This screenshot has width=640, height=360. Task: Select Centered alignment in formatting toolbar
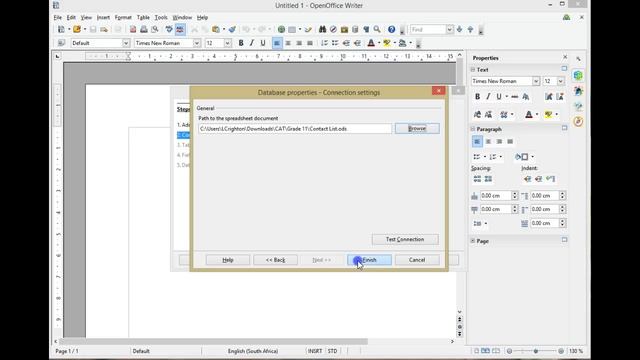tap(288, 43)
